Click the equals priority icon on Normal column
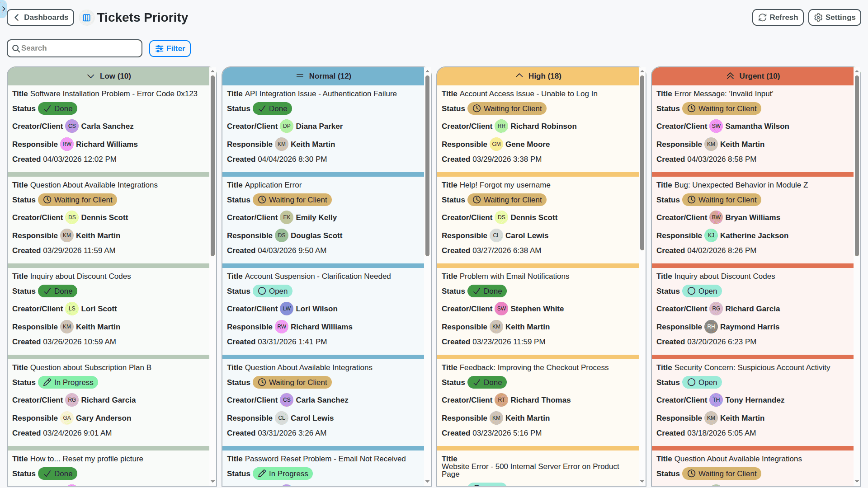Screen dimensions: 868x488 tap(300, 76)
